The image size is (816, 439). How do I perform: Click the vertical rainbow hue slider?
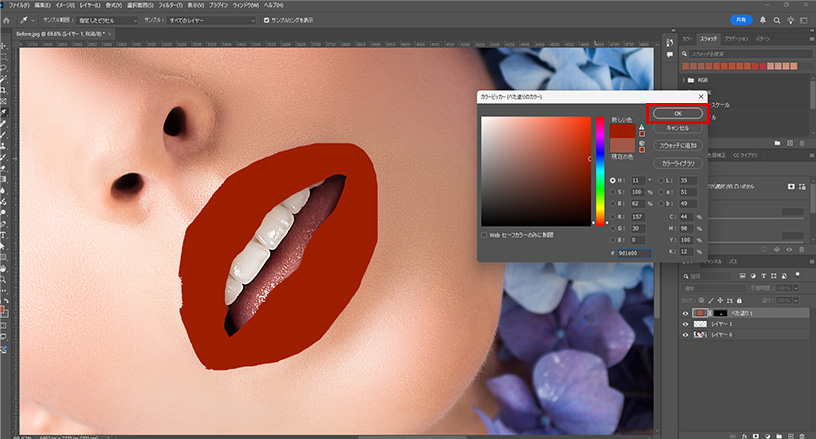[x=601, y=170]
